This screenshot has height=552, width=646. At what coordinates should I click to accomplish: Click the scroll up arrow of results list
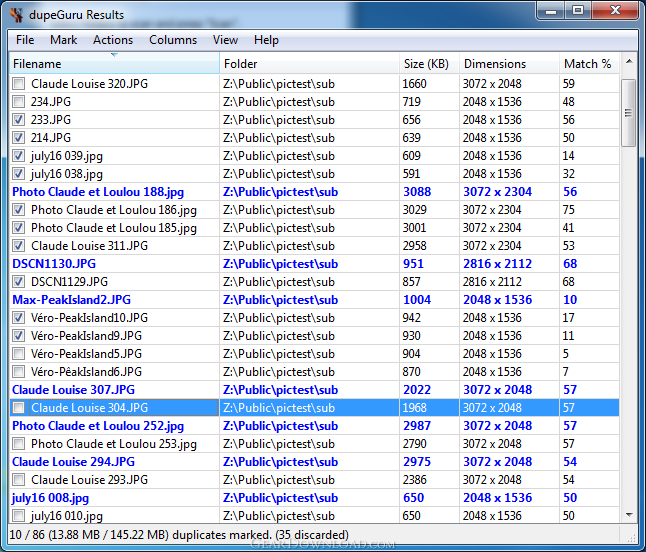point(629,61)
